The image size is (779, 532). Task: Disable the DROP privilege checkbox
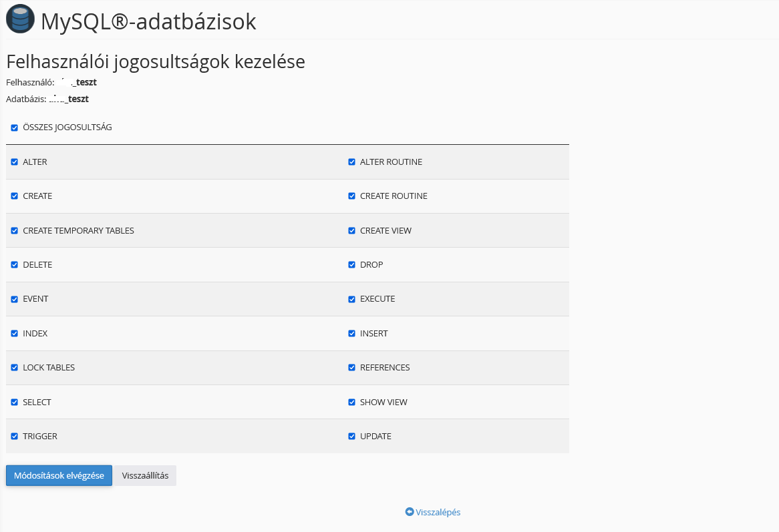(x=351, y=264)
